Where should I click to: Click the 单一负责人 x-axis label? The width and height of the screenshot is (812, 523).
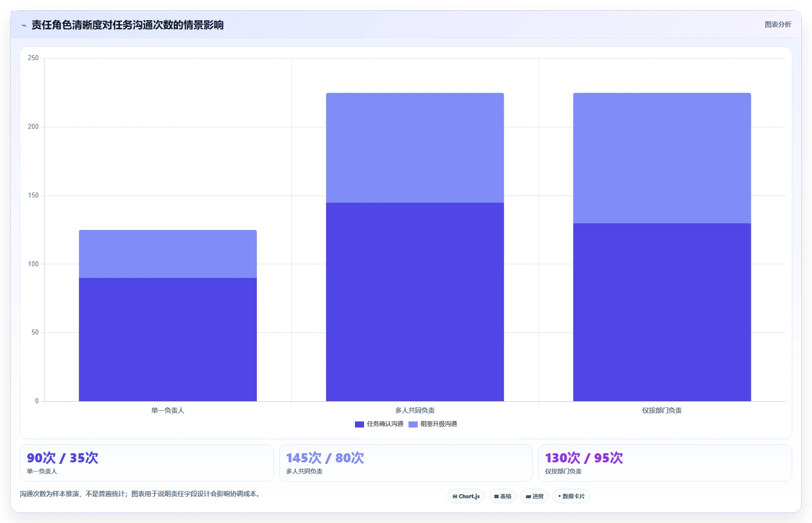[168, 410]
